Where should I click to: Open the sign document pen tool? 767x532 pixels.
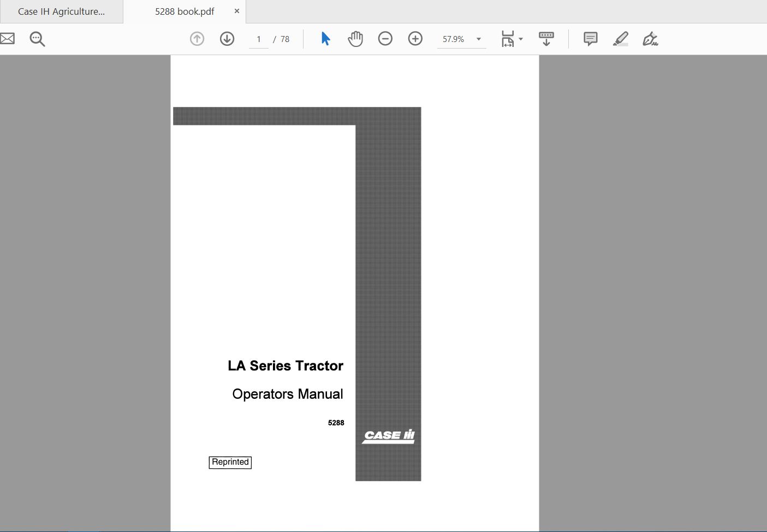coord(650,39)
